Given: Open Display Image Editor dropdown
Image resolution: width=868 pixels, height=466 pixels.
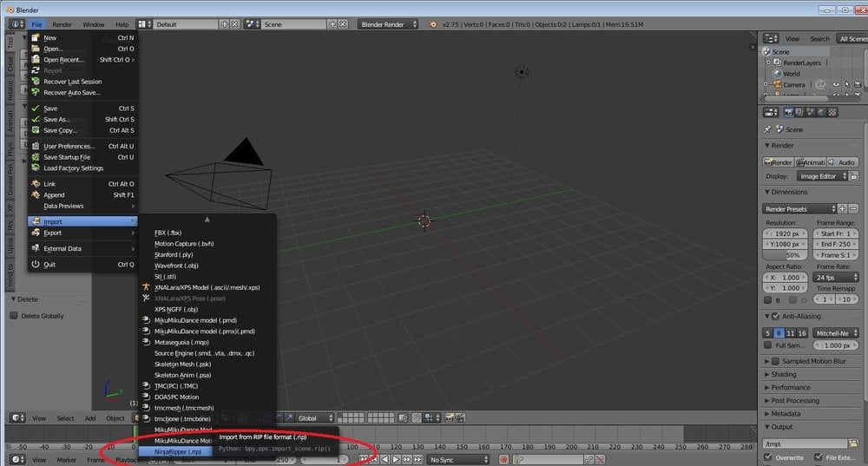Looking at the screenshot, I should click(822, 176).
